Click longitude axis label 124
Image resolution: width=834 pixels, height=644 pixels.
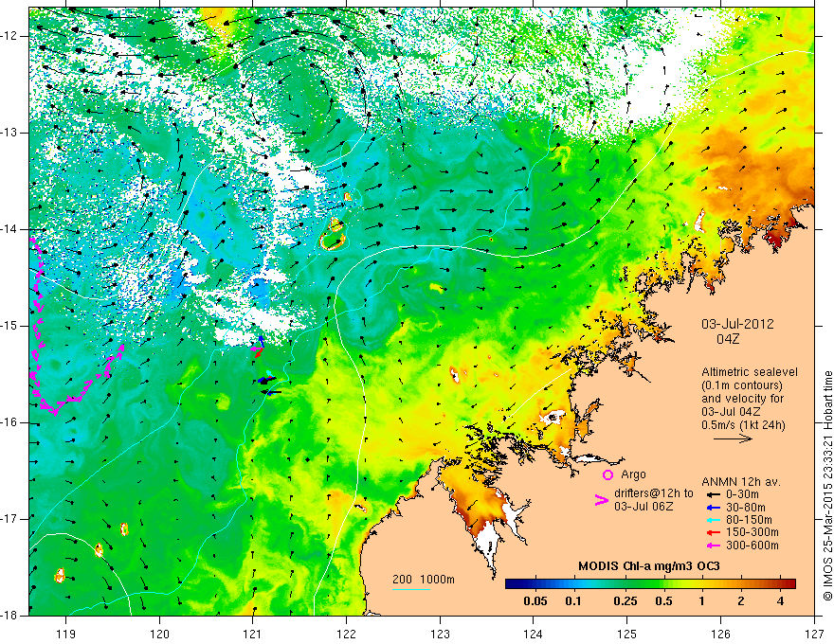click(534, 634)
